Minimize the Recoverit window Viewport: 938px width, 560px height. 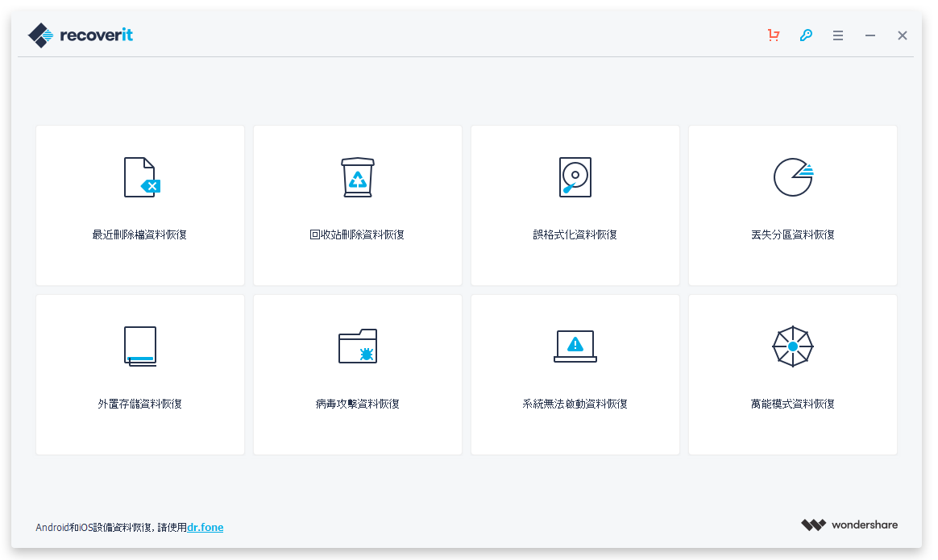coord(870,35)
